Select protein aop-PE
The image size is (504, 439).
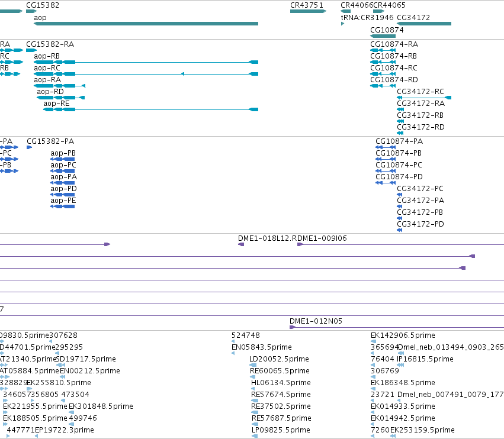pos(63,206)
